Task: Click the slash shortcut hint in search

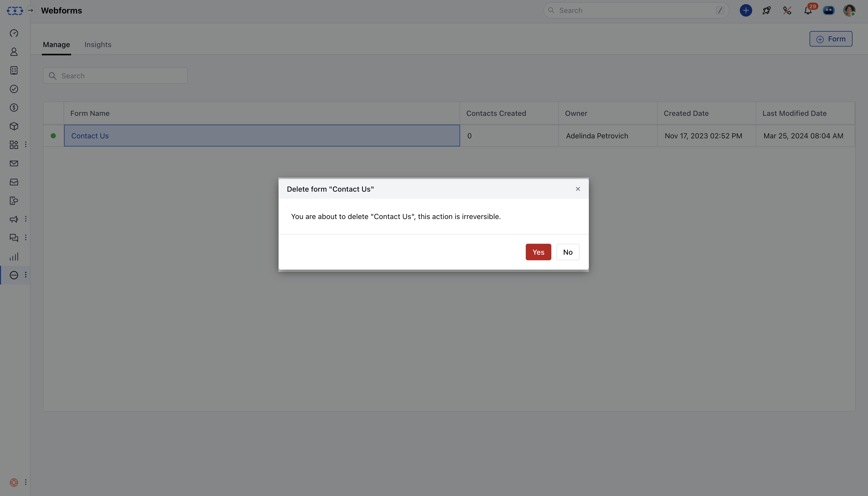Action: pyautogui.click(x=720, y=11)
